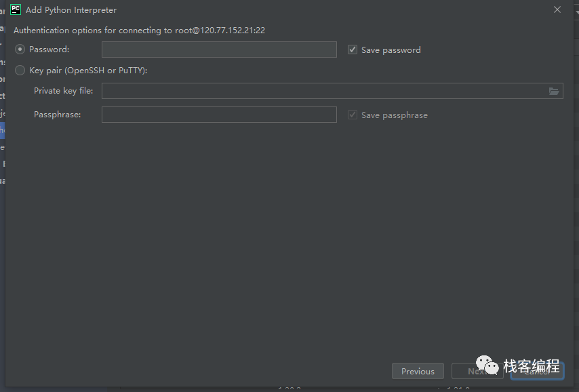The width and height of the screenshot is (579, 392).
Task: Select the Key pair (OpenSSH or PuTTY) option
Action: click(20, 71)
